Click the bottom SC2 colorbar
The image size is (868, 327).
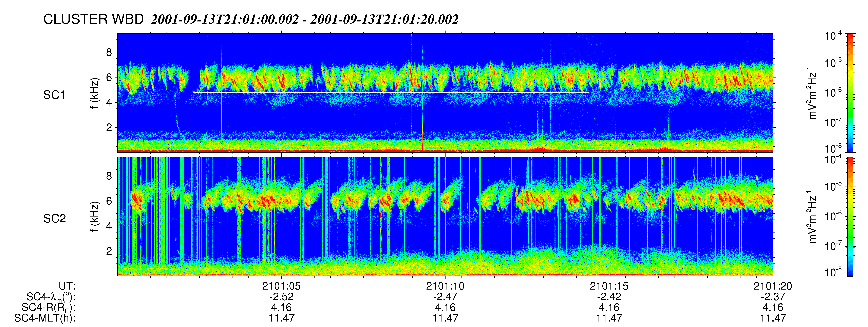click(850, 216)
